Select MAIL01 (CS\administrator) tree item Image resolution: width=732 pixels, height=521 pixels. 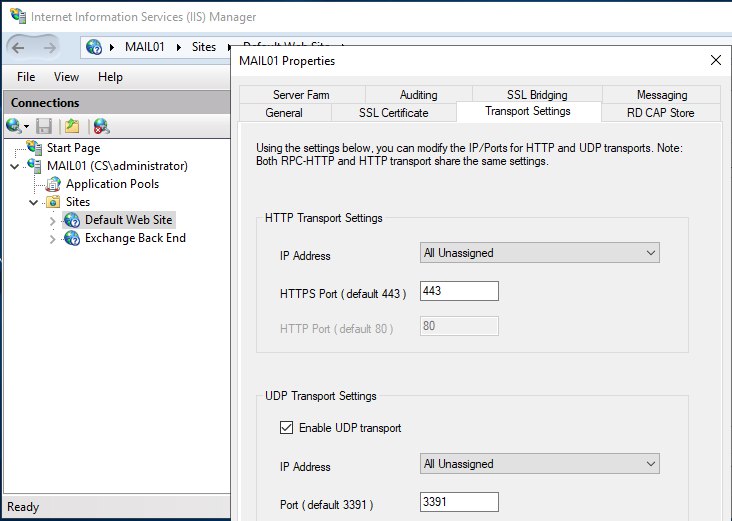118,166
